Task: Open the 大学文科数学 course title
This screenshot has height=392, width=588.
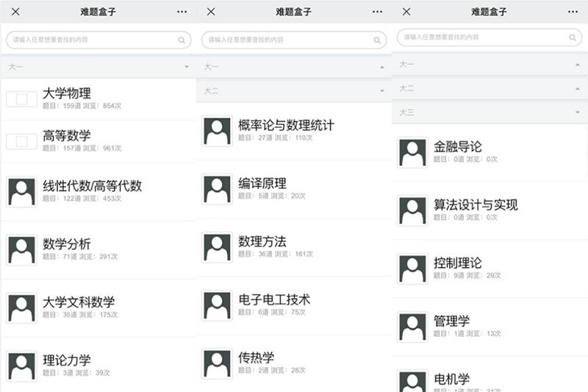Action: point(79,302)
